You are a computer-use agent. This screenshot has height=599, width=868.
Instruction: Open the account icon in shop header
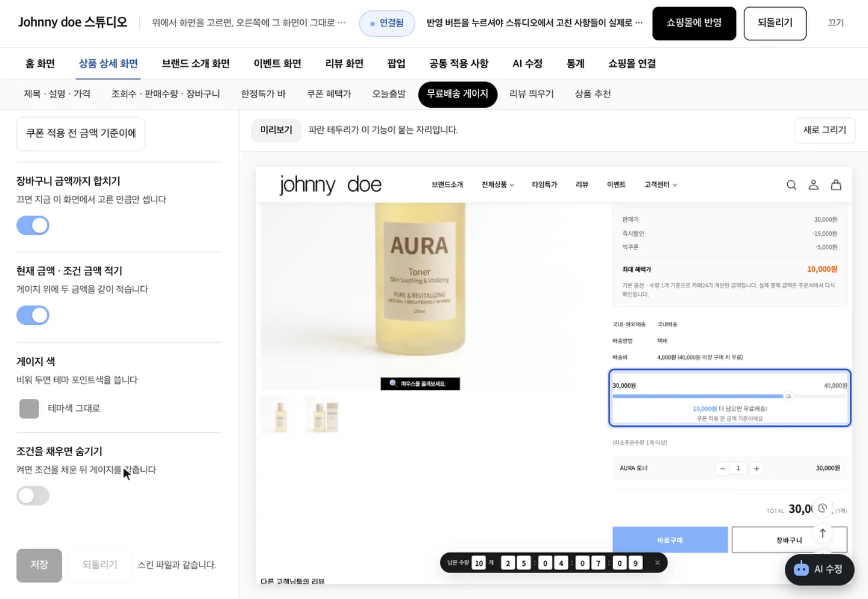click(813, 185)
